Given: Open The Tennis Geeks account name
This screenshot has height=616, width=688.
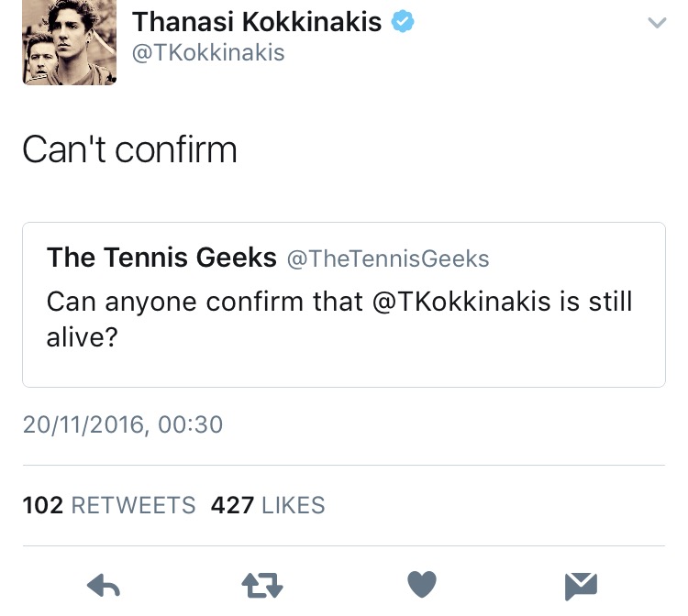Looking at the screenshot, I should click(x=161, y=258).
